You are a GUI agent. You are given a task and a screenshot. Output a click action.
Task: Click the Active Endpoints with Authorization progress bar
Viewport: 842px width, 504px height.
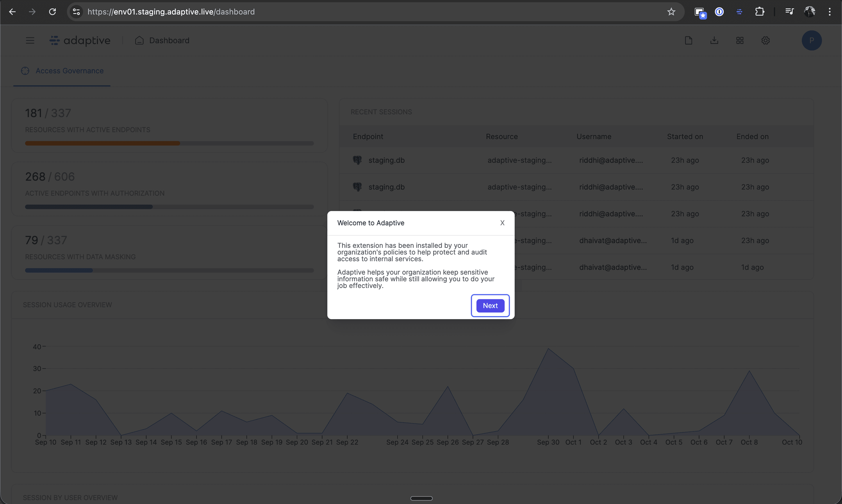point(169,207)
